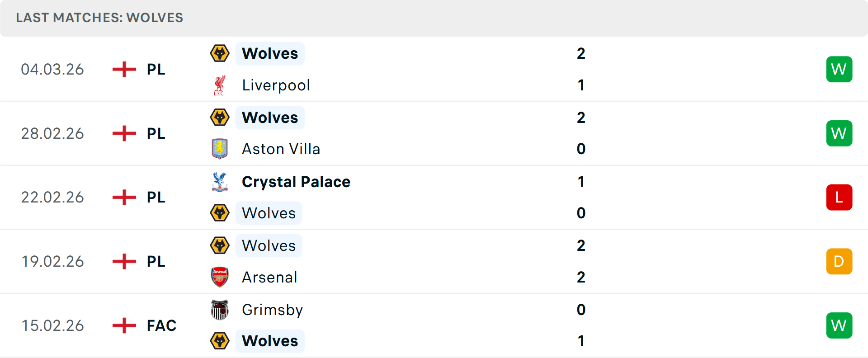Image resolution: width=868 pixels, height=358 pixels.
Task: Select the Arsenal cannon crest
Action: click(x=220, y=277)
